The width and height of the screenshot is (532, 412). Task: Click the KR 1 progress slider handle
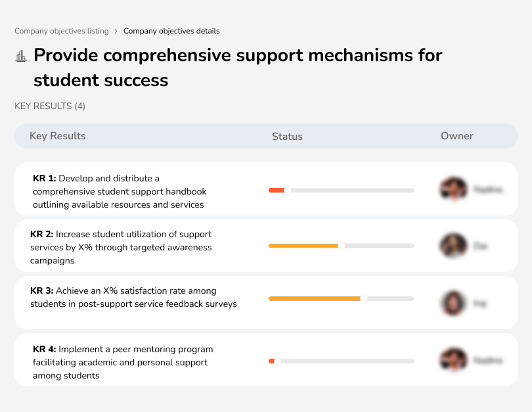coord(287,191)
